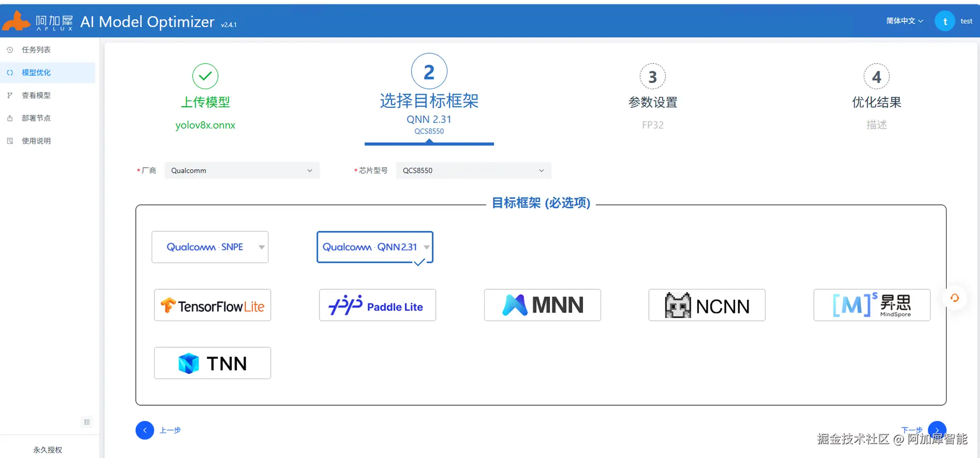Open the task list sidebar item

[x=47, y=49]
